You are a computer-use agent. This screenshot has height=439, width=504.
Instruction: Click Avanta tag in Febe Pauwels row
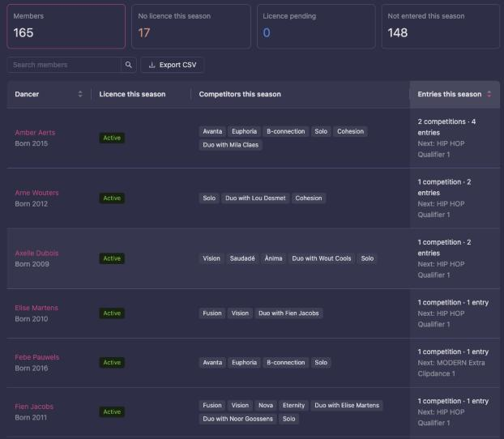click(212, 363)
